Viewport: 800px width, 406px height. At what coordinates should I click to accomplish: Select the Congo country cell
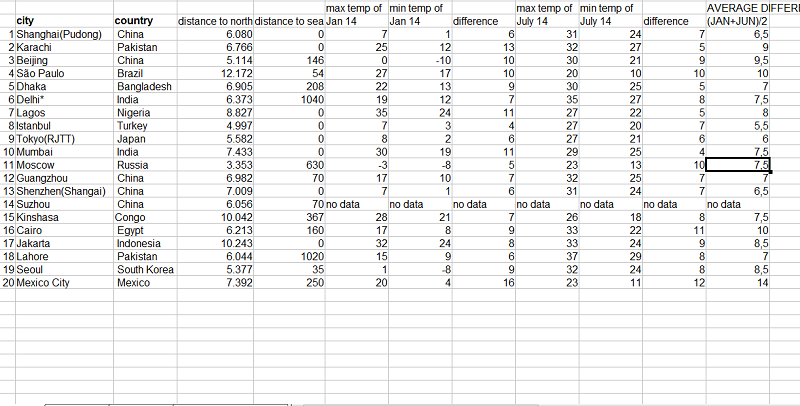tap(145, 217)
